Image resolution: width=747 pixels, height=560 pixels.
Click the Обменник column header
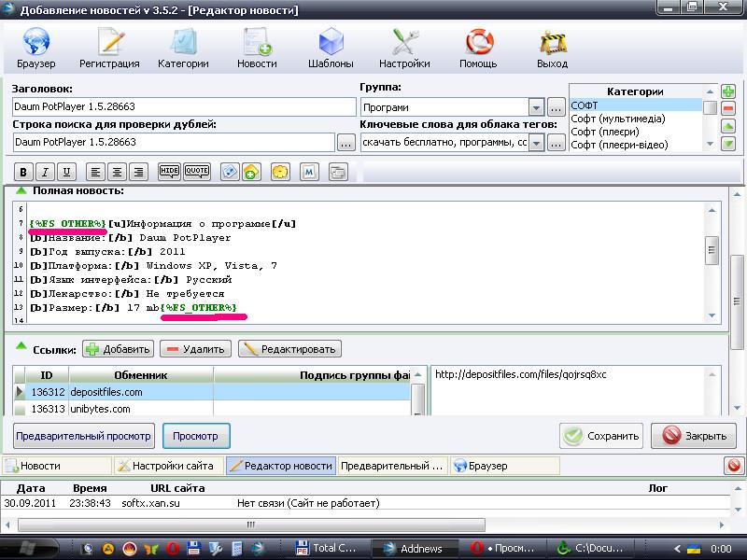(141, 375)
